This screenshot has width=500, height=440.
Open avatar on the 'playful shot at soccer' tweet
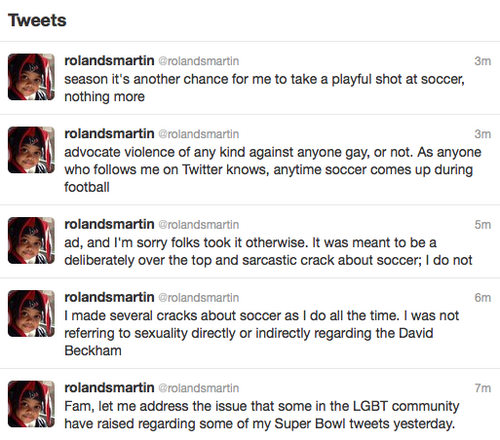pyautogui.click(x=31, y=77)
